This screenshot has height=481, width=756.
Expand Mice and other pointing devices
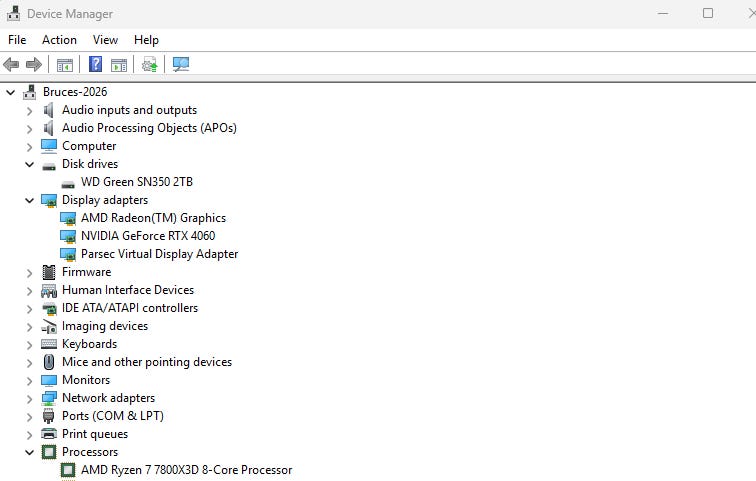29,363
